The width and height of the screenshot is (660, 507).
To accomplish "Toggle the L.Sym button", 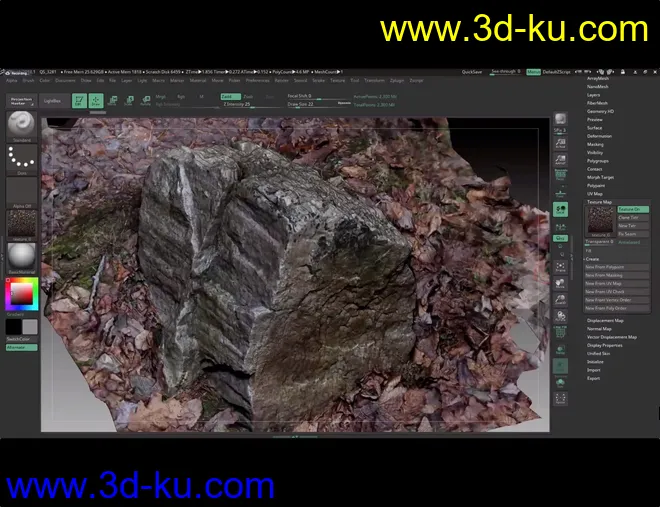I will coord(560,227).
